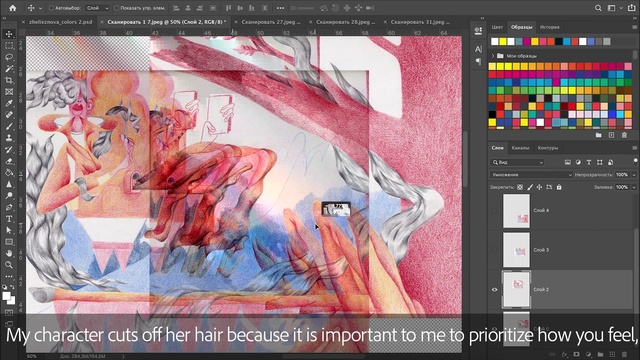Enable the Автовыбор checkbox

(51, 8)
